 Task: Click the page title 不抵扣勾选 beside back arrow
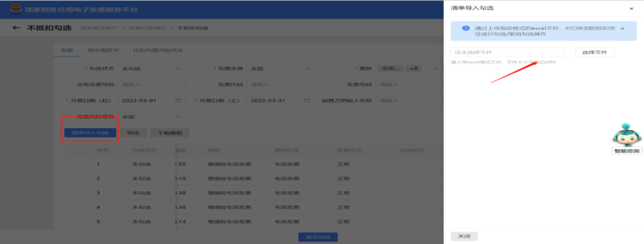[49, 28]
